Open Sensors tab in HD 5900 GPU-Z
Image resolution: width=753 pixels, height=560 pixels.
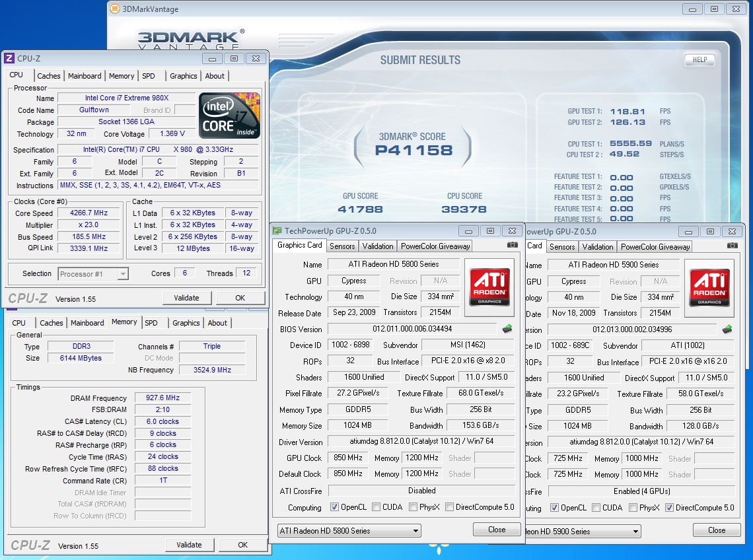pyautogui.click(x=562, y=246)
